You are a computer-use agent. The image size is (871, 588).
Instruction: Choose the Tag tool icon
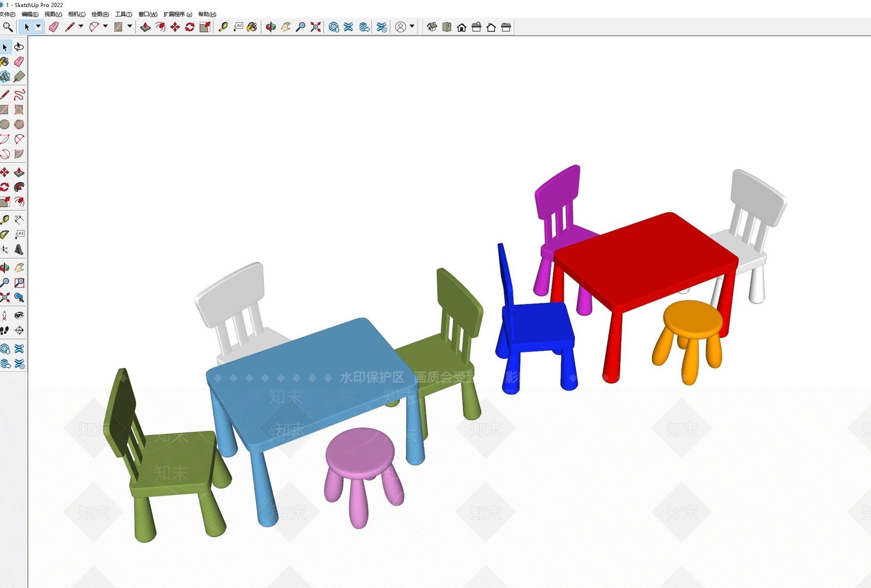19,76
